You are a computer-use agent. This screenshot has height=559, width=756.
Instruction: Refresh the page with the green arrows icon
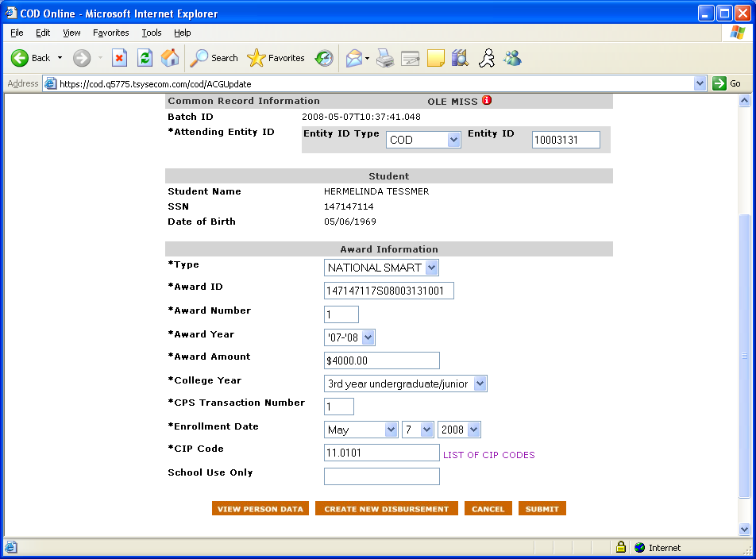145,58
